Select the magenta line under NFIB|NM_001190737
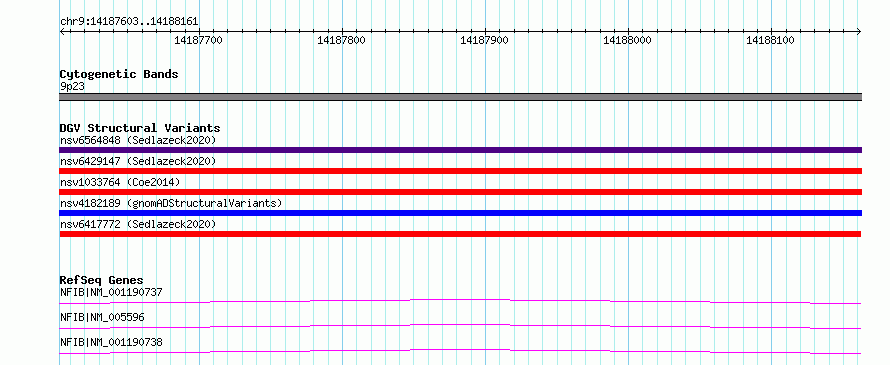 (x=460, y=301)
